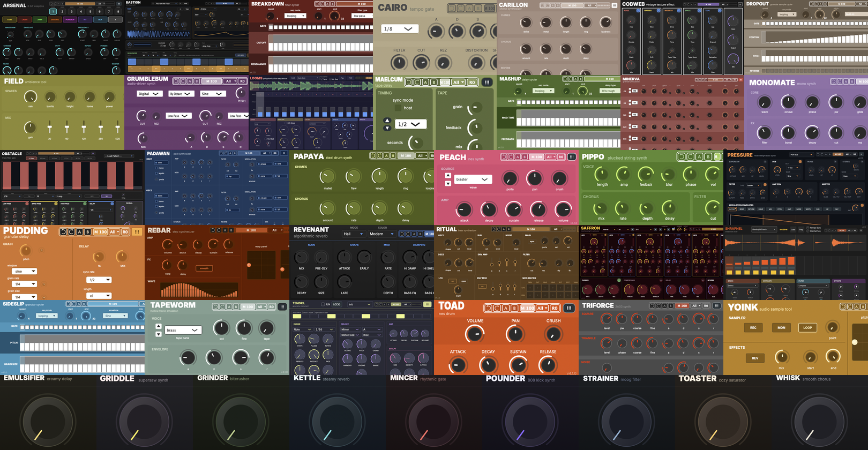Screen dimensions: 868x450
Task: Click the !!! icon in Triforce header
Action: tap(716, 306)
